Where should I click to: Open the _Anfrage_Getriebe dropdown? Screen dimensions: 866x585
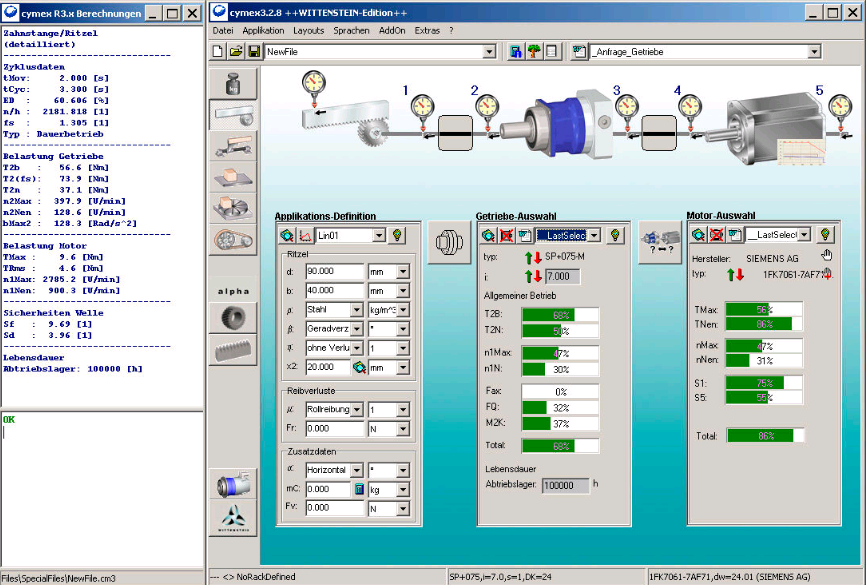(814, 51)
